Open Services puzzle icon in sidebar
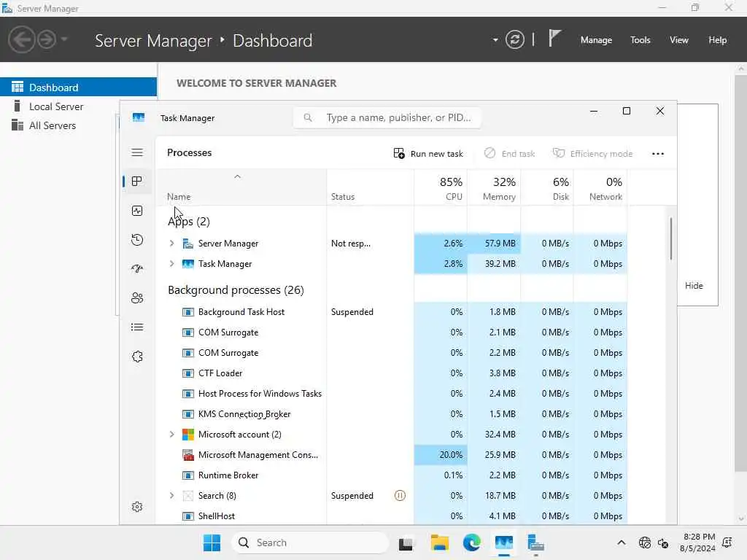The width and height of the screenshot is (747, 560). [x=137, y=357]
